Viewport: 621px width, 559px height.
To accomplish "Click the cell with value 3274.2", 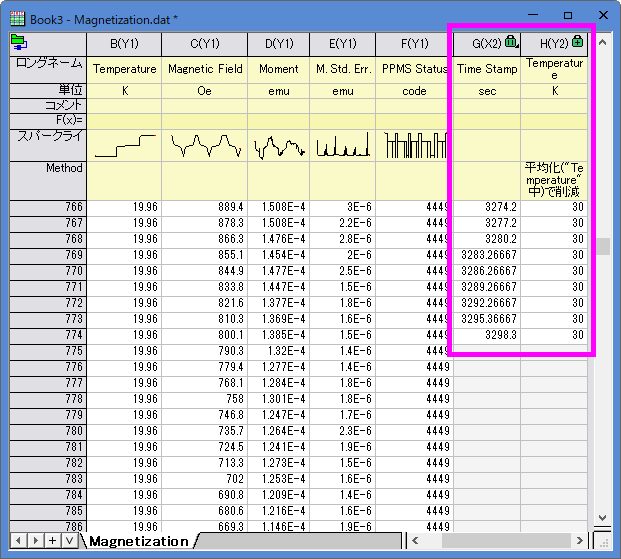I will point(487,207).
